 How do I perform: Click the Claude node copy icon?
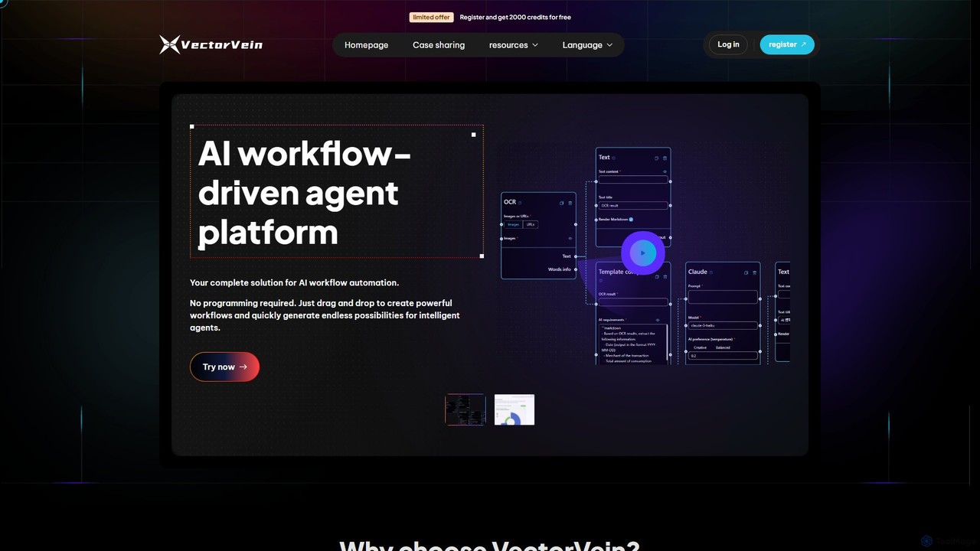coord(746,272)
